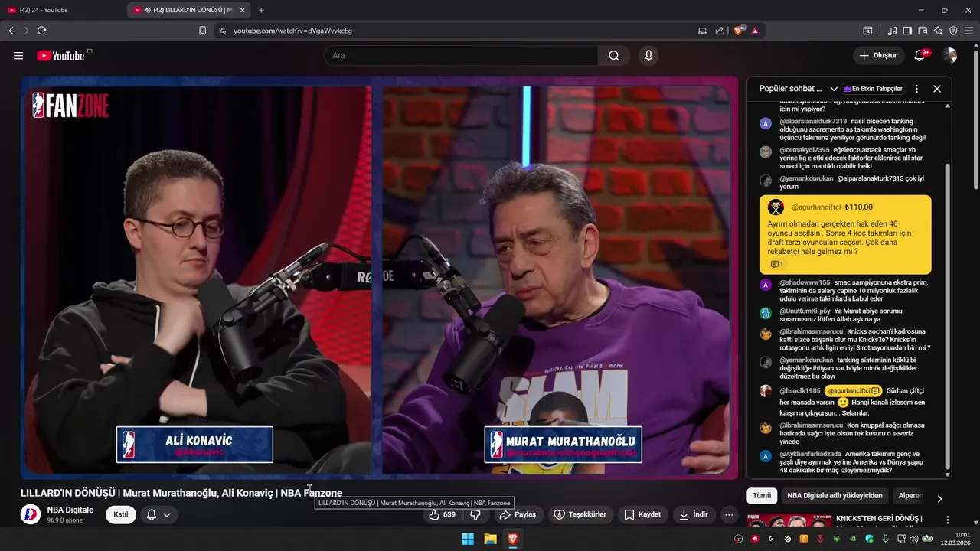
Task: Click the search magnifier button
Action: [x=614, y=56]
